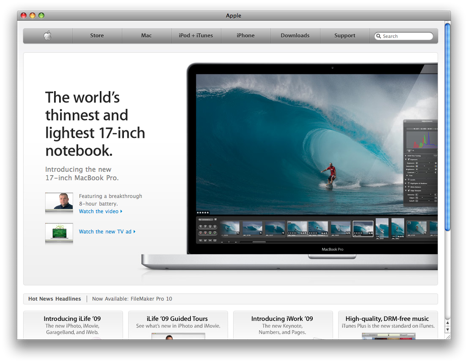Open the iLife '09 Guided Tours promo
The height and width of the screenshot is (363, 468).
(x=178, y=325)
